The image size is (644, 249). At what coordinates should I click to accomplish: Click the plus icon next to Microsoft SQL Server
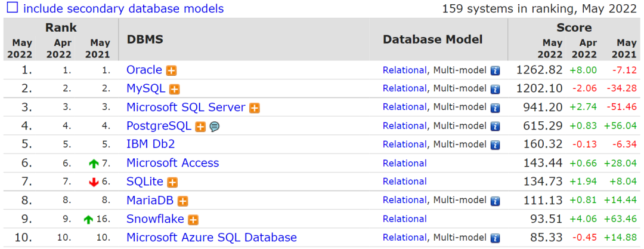click(x=255, y=108)
